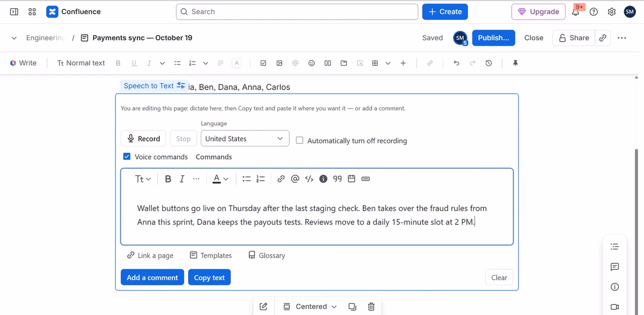Insert a code snippet in the dictation editor

point(309,179)
